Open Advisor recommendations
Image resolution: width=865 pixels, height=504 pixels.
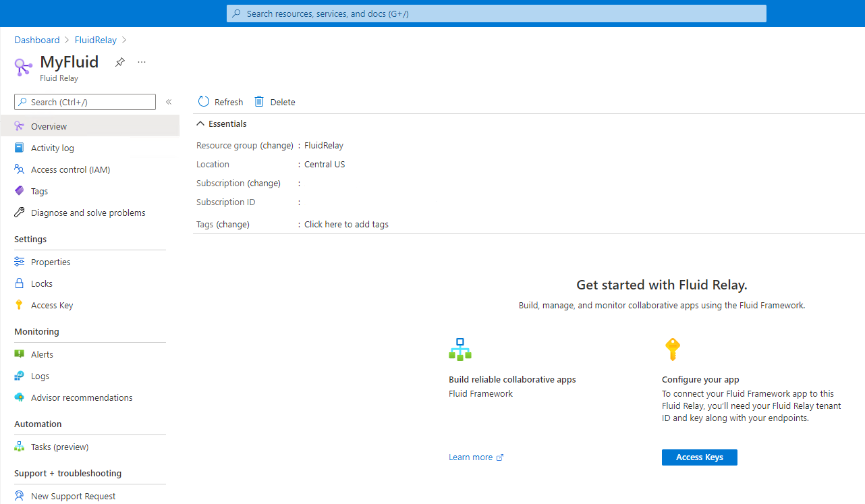[82, 397]
